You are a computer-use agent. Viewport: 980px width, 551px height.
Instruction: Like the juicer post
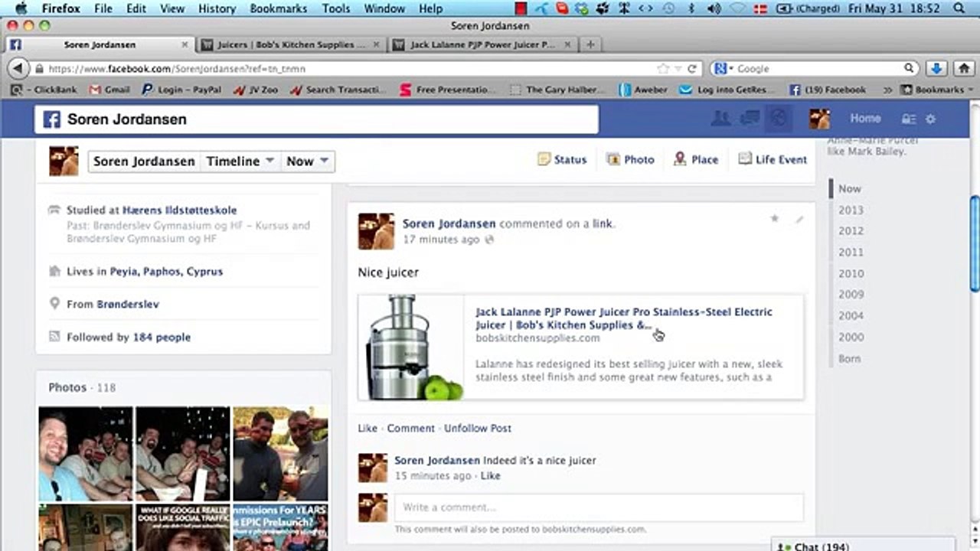(367, 429)
